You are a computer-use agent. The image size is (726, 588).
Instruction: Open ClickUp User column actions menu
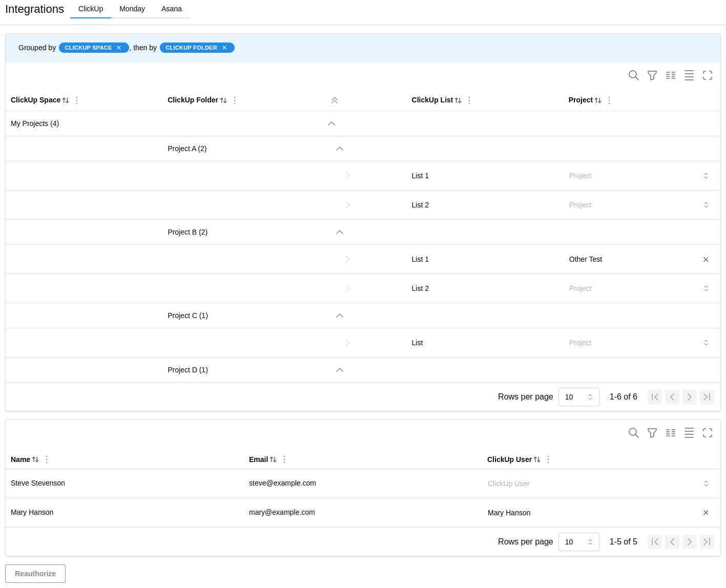[x=548, y=459]
